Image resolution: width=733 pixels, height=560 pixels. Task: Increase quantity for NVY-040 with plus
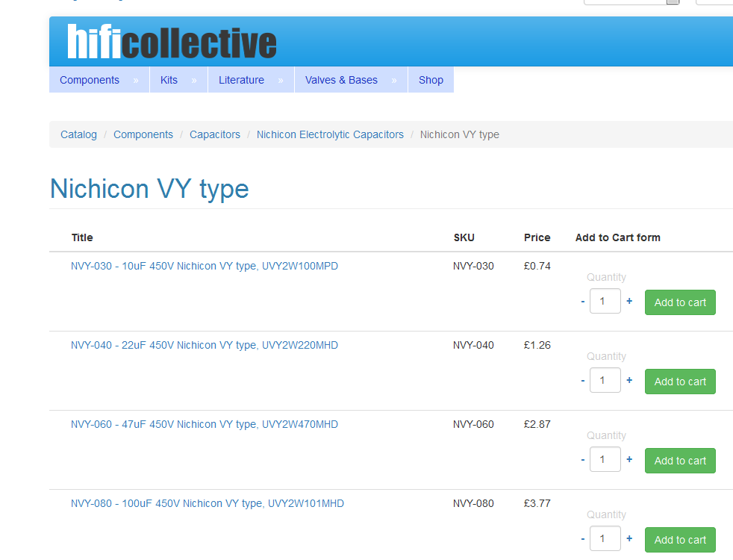coord(629,380)
